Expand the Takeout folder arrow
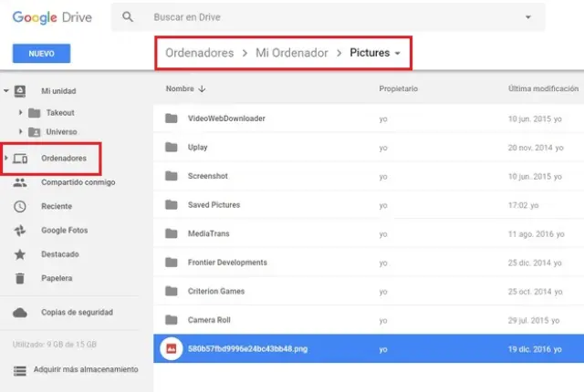This screenshot has height=392, width=584. click(x=20, y=112)
